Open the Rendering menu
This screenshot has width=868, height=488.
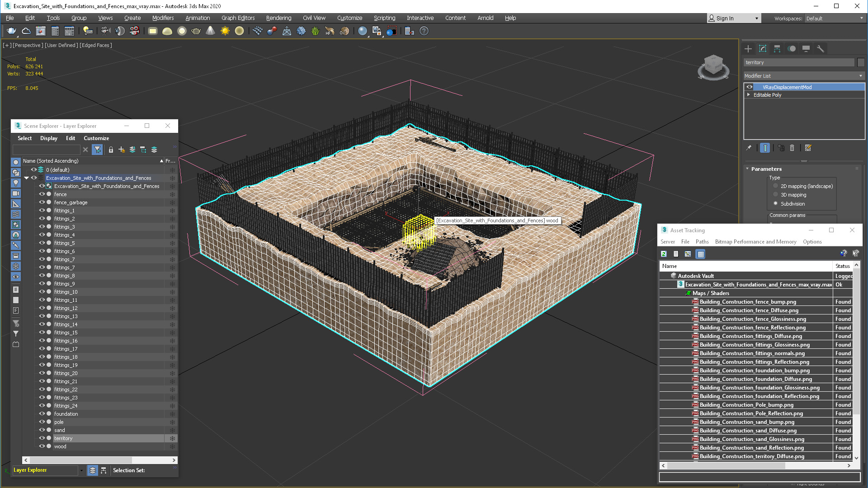(278, 18)
